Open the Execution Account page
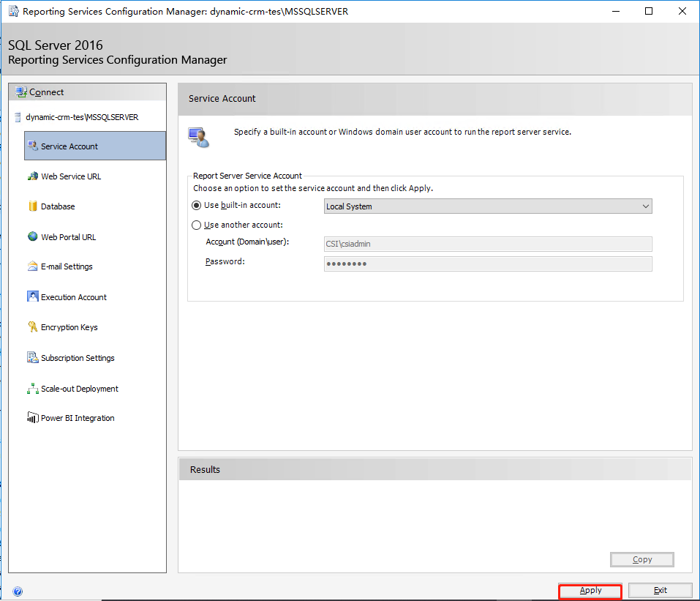This screenshot has width=700, height=601. [74, 297]
